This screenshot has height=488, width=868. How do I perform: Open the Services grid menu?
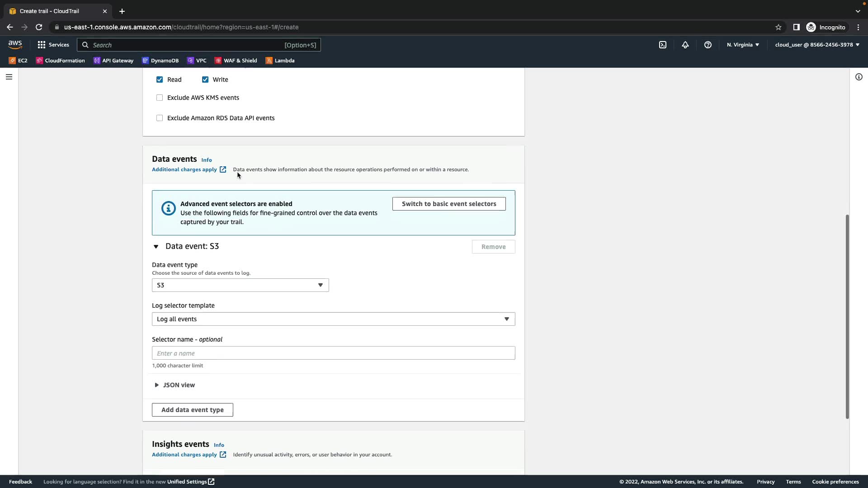click(53, 45)
